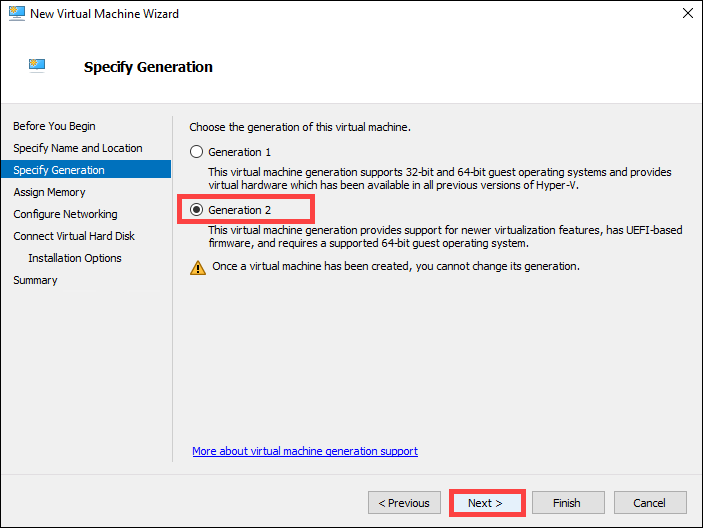Select the Generation 2 radio button
Screen dimensions: 703x528
[x=197, y=209]
